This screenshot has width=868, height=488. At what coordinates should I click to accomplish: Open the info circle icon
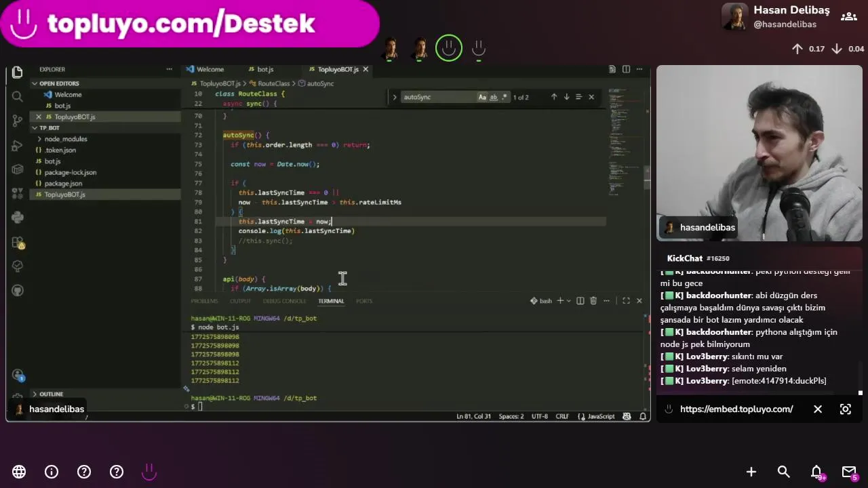click(x=52, y=472)
